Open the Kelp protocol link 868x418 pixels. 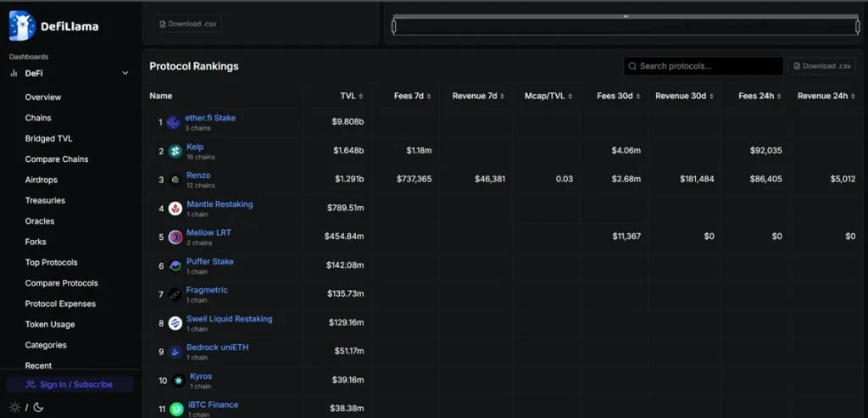coord(195,147)
